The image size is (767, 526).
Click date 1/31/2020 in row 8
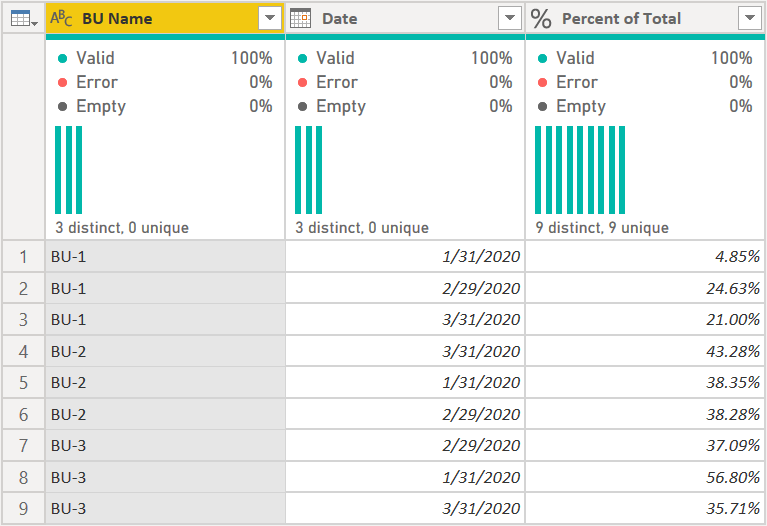[405, 477]
